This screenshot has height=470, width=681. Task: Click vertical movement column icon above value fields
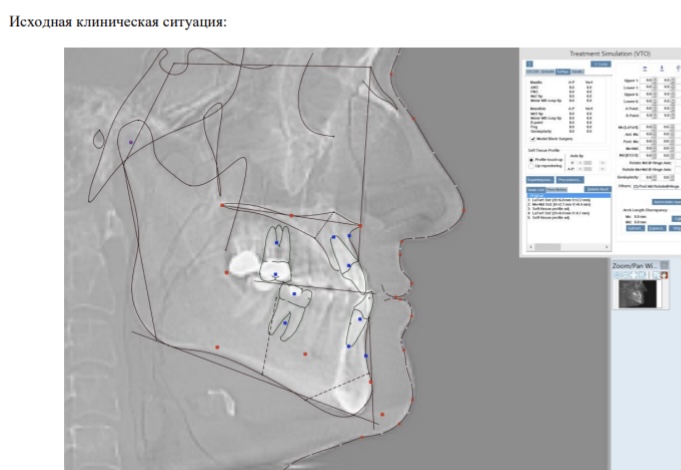(x=662, y=69)
